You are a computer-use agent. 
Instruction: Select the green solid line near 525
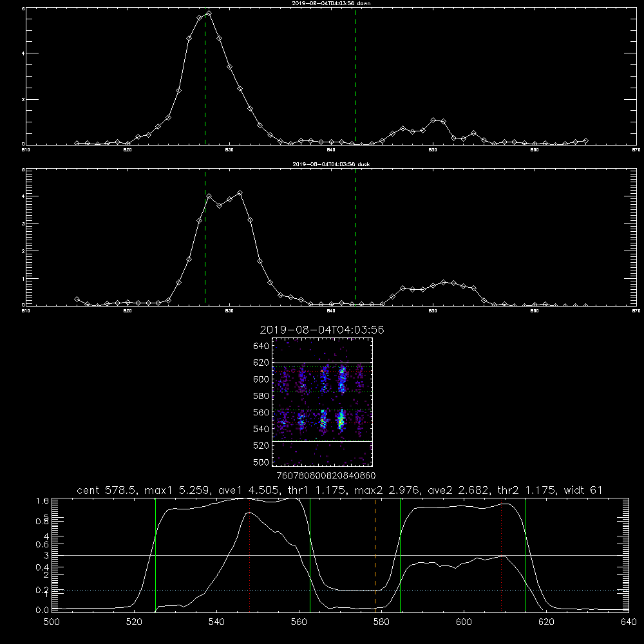pyautogui.click(x=155, y=554)
